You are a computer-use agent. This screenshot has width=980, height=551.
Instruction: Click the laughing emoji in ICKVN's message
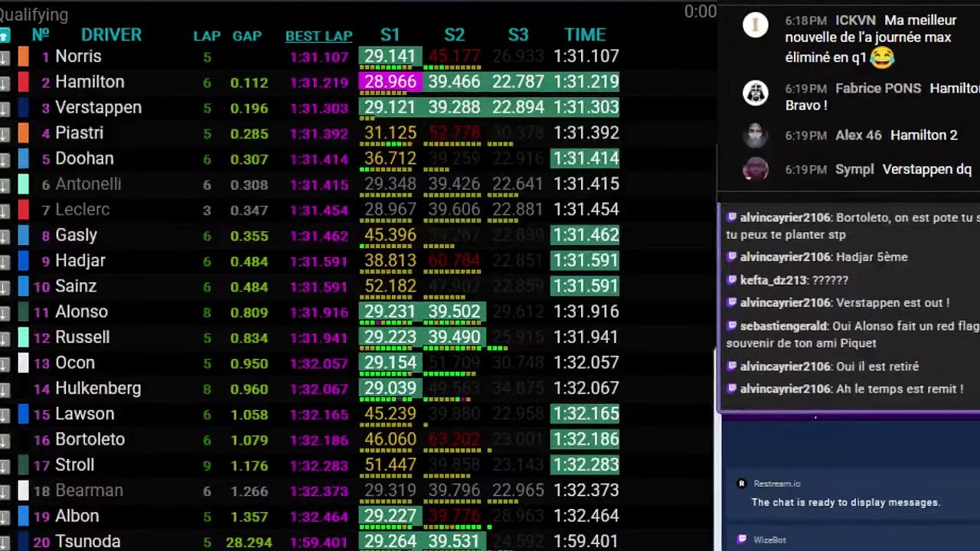[x=882, y=57]
